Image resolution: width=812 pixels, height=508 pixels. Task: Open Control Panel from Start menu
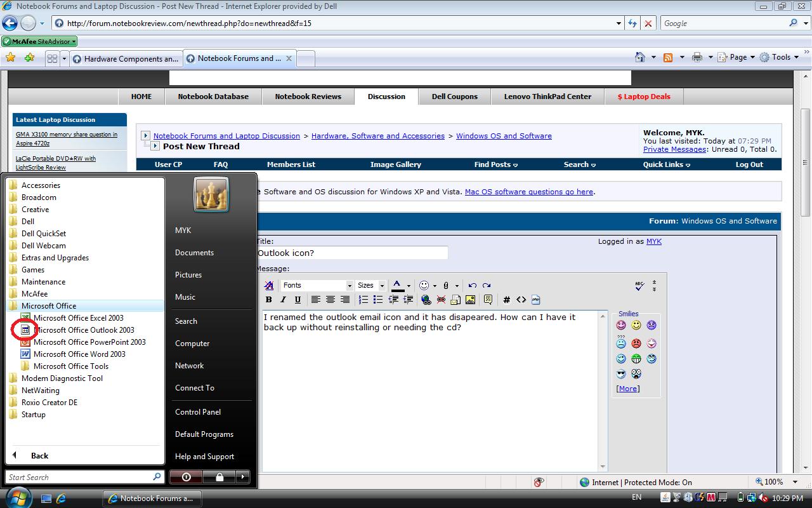pos(198,412)
